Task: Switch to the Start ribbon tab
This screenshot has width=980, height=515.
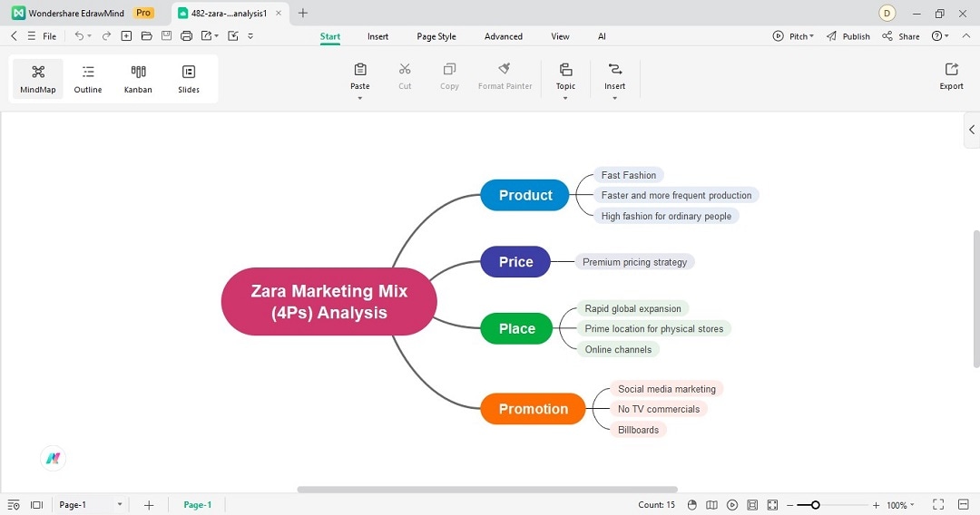Action: tap(330, 36)
